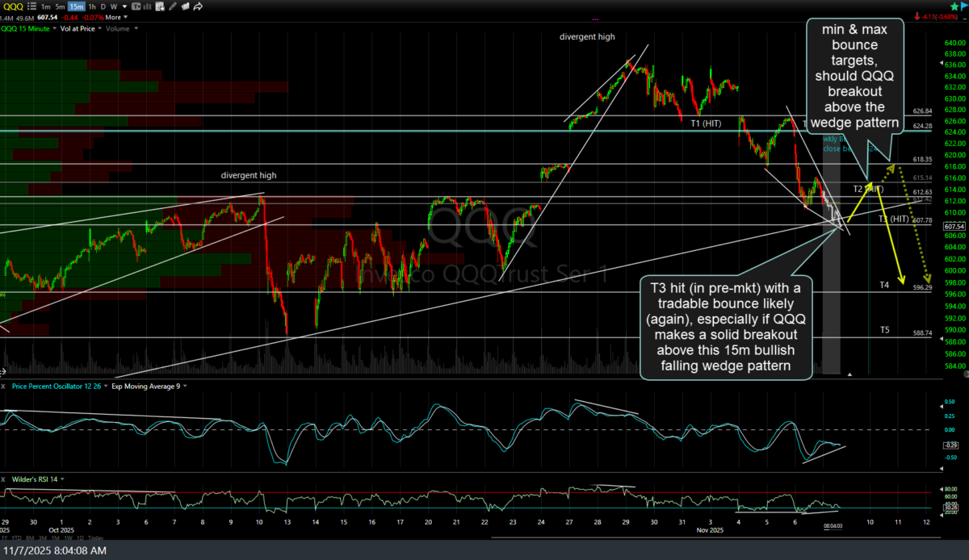969x560 pixels.
Task: Click the calendar add icon in the toolbar
Action: (159, 6)
